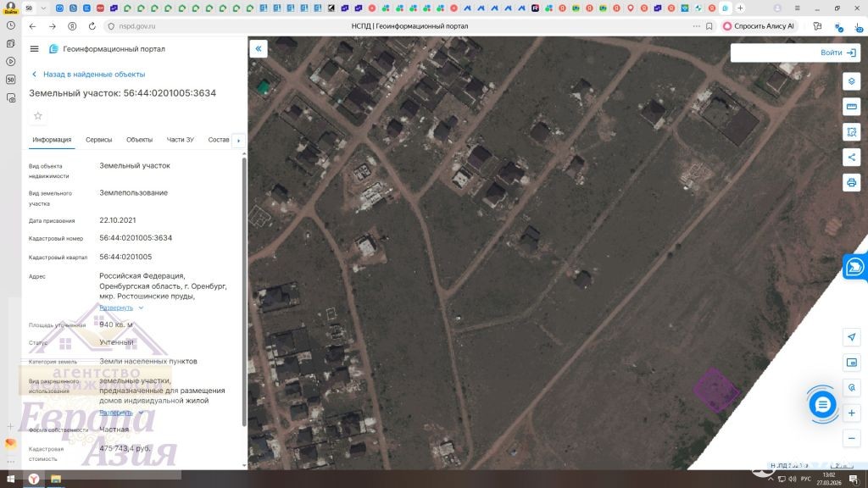
Task: Share the current map view
Action: click(851, 158)
